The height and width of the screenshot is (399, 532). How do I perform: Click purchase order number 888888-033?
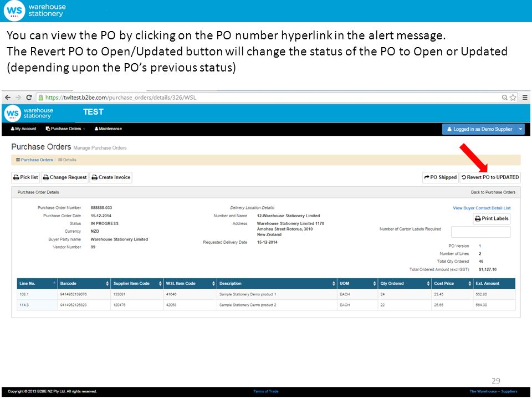point(101,208)
